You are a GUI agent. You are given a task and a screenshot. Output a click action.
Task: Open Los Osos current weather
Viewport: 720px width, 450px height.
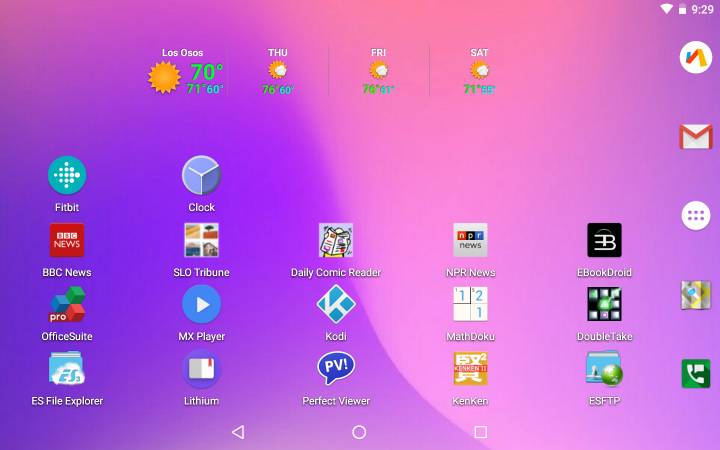186,71
